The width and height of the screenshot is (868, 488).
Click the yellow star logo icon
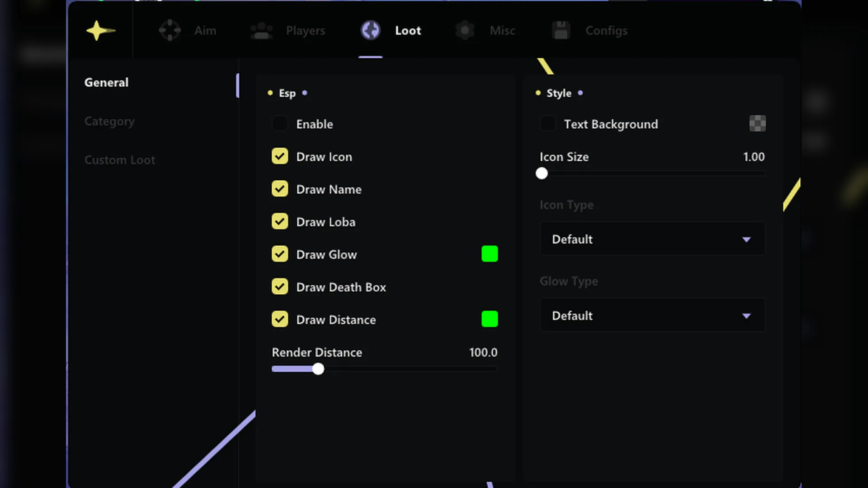[100, 31]
